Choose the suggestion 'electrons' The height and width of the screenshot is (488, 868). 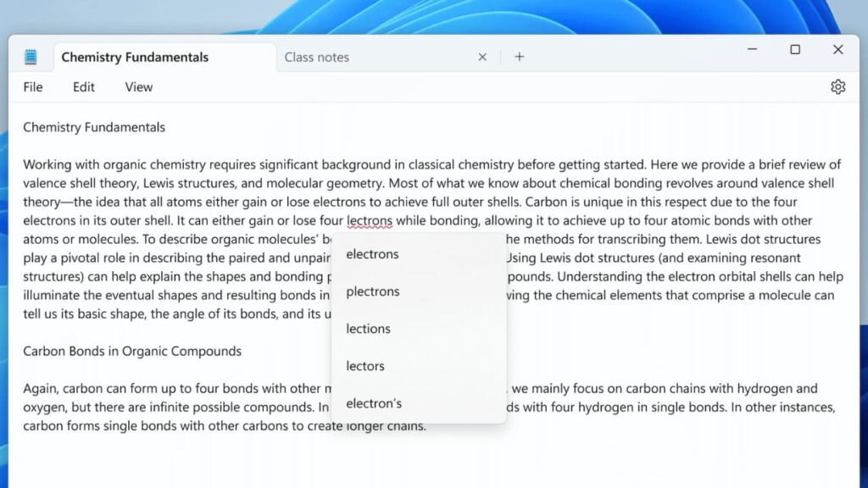point(371,254)
